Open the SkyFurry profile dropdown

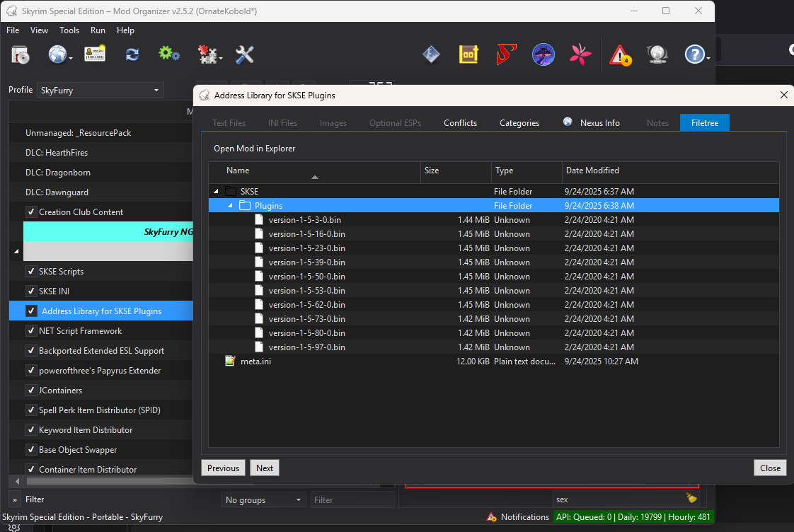100,90
